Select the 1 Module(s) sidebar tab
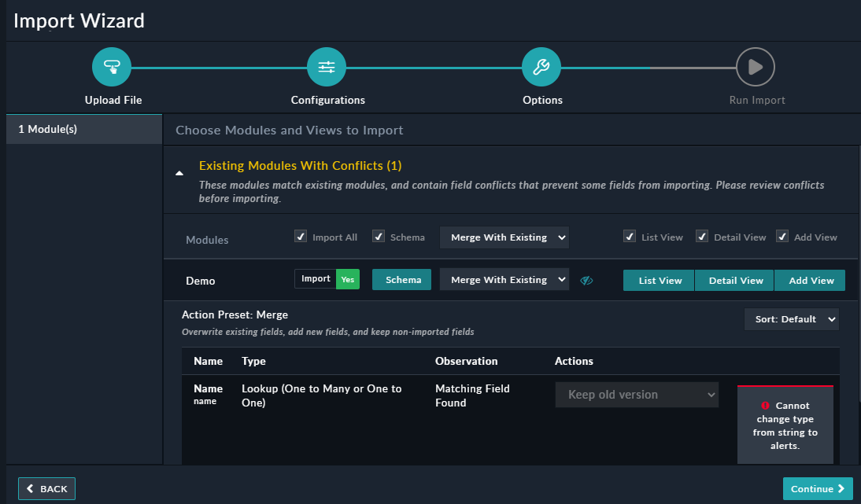The width and height of the screenshot is (861, 504). (83, 129)
